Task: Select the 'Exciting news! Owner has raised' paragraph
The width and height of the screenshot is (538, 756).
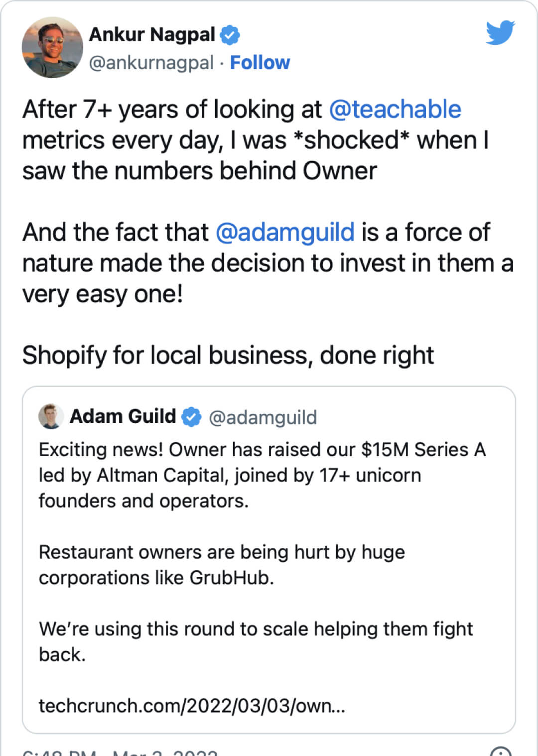Action: tap(263, 475)
